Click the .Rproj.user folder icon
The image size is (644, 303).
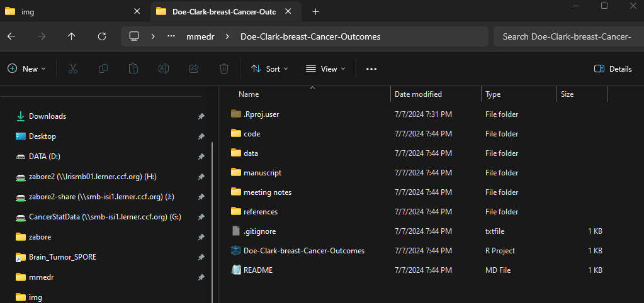click(x=235, y=114)
